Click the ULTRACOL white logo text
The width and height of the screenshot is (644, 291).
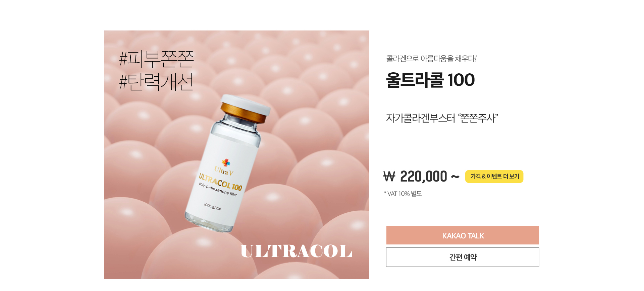[296, 251]
